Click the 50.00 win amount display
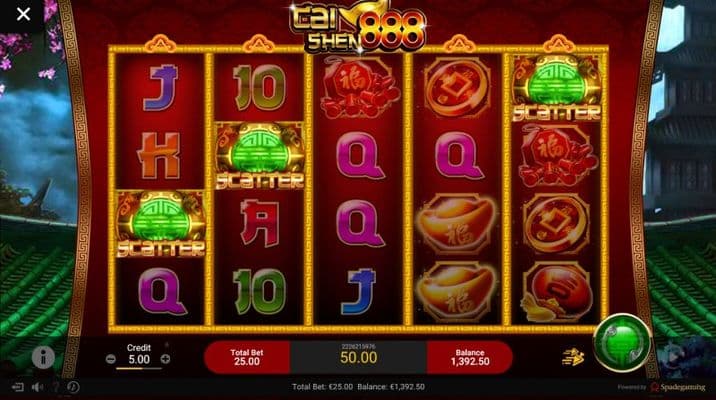Viewport: 716px width, 400px height. [x=358, y=358]
